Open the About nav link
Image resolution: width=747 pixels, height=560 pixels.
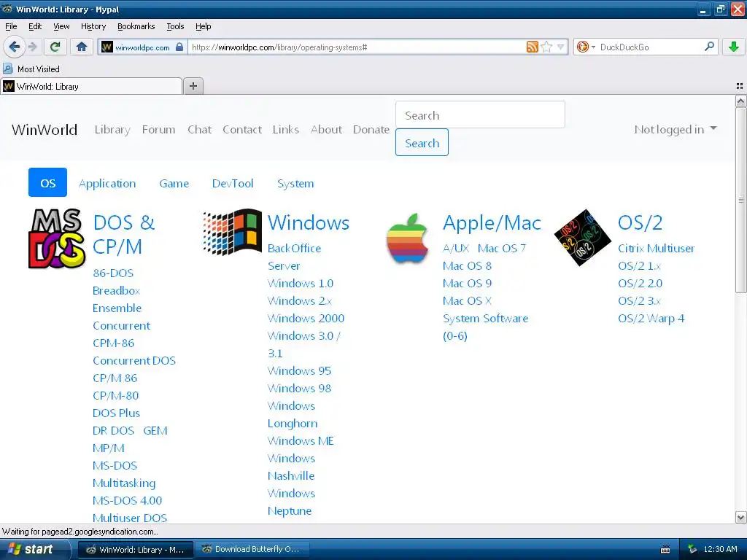[326, 130]
